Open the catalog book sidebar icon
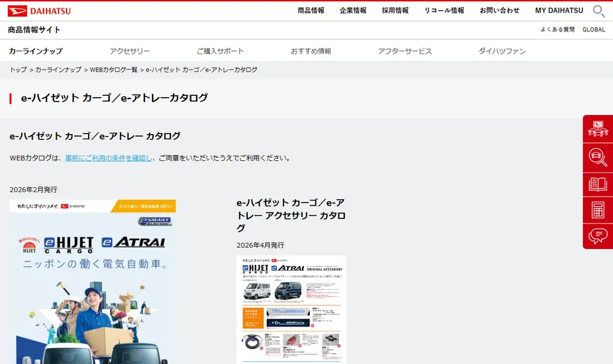This screenshot has height=364, width=613. coord(598,184)
